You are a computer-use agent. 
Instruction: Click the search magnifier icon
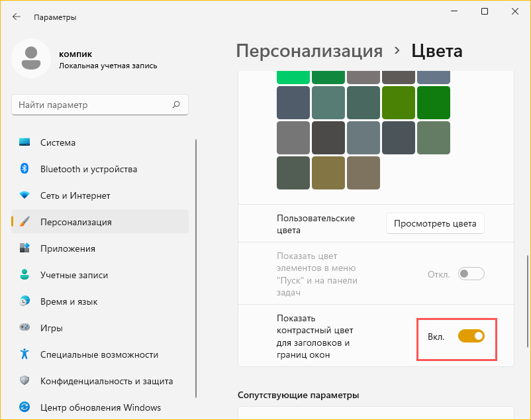click(x=176, y=105)
